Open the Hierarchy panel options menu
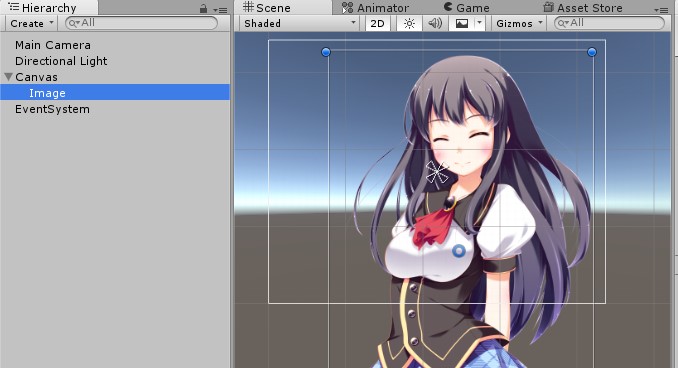Screen dimensions: 678x368 click(220, 10)
